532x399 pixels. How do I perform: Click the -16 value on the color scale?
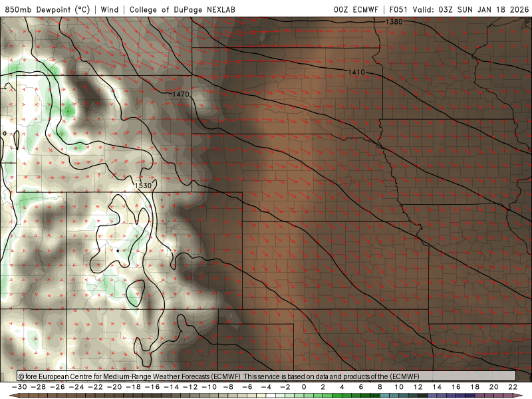click(152, 387)
